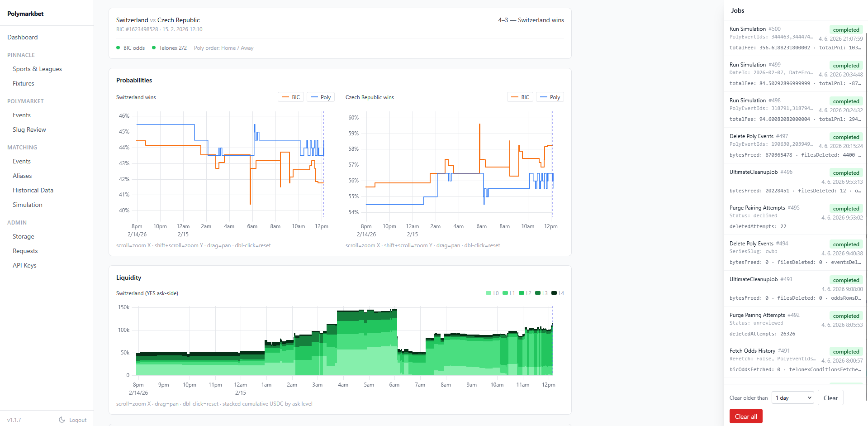Toggle the L2 liquidity legend item
This screenshot has width=868, height=426.
click(x=525, y=293)
